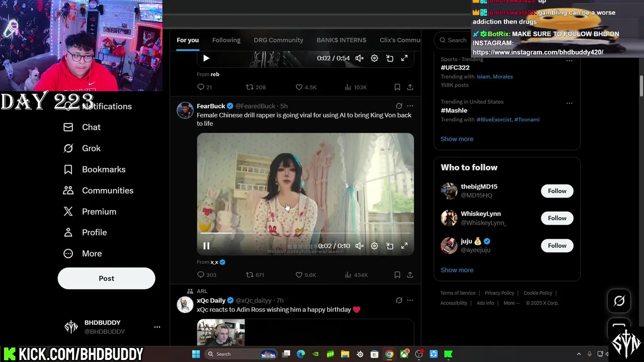Pop out FearBuck video picture-in-picture
This screenshot has width=644, height=362.
(x=389, y=246)
